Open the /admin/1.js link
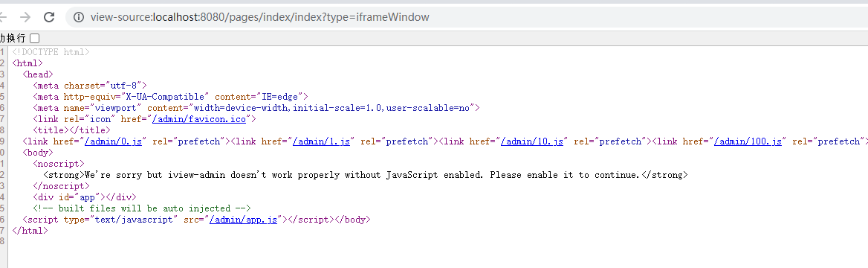Screen dimensions: 868x268 (x=322, y=141)
